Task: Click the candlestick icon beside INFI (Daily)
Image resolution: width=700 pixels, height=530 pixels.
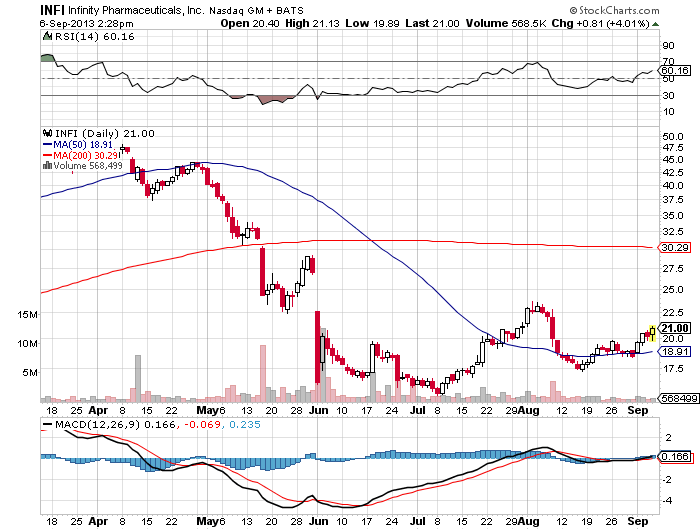Action: [47, 133]
